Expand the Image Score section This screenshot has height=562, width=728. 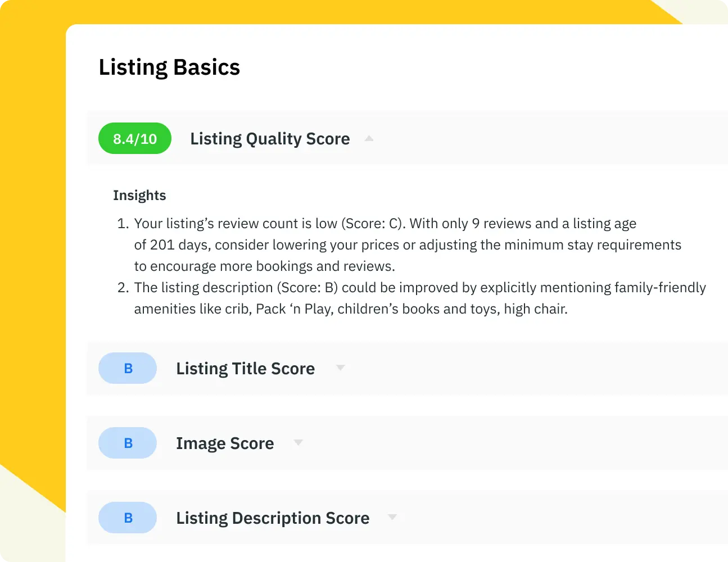coord(299,442)
